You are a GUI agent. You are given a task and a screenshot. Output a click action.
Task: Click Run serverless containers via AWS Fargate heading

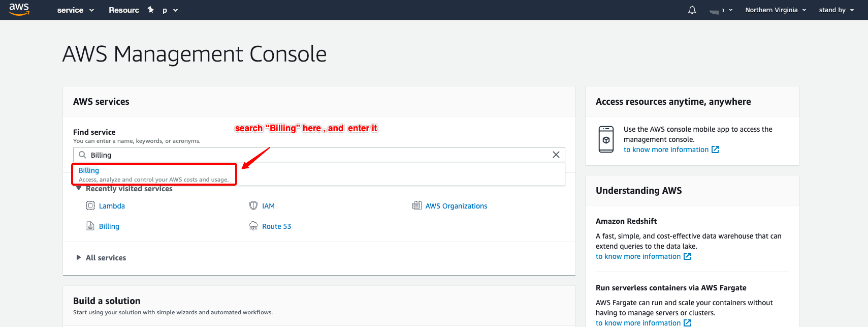coord(671,288)
